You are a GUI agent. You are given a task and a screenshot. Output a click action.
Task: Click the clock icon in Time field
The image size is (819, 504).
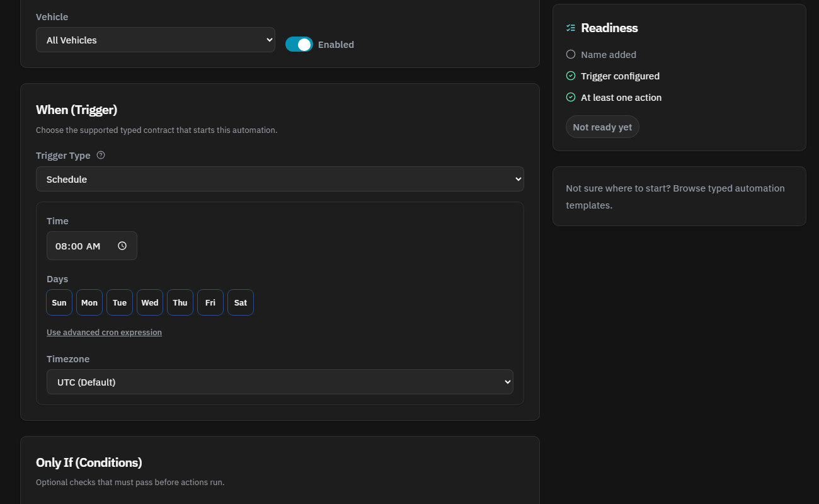(122, 246)
